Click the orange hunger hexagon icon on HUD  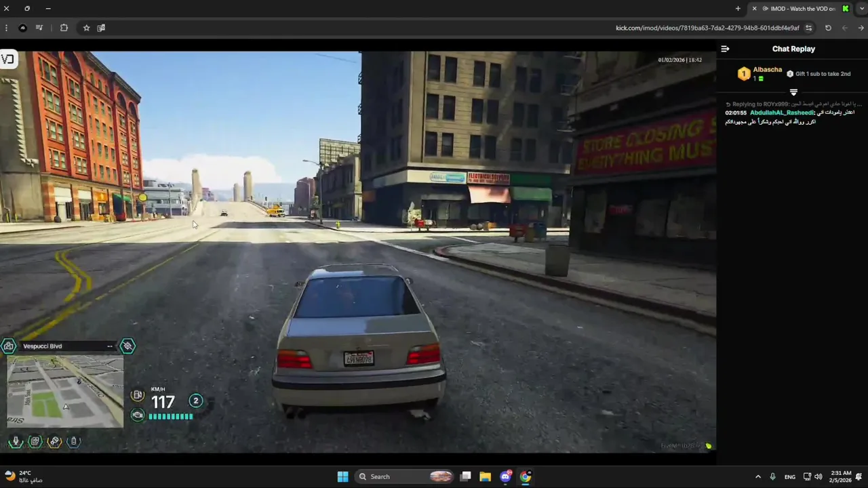pos(55,441)
